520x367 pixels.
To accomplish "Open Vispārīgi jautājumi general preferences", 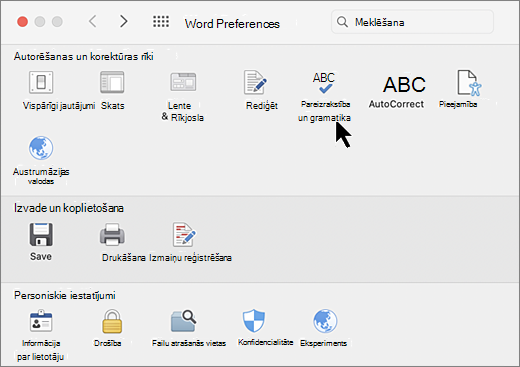I will coord(41,83).
